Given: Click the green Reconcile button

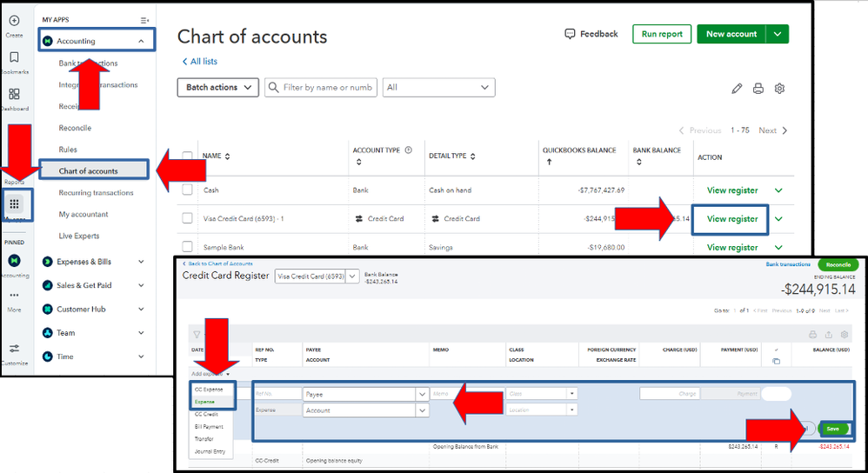Looking at the screenshot, I should (838, 264).
